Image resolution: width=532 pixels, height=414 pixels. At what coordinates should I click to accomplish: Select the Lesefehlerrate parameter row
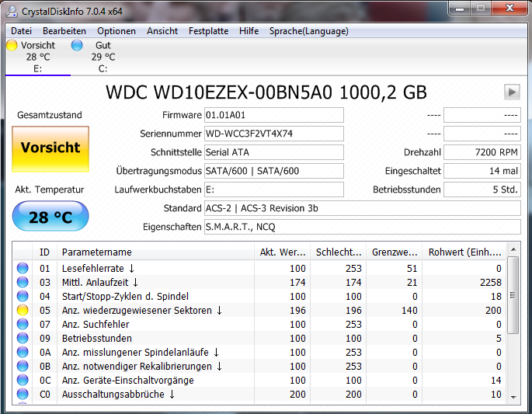[259, 268]
